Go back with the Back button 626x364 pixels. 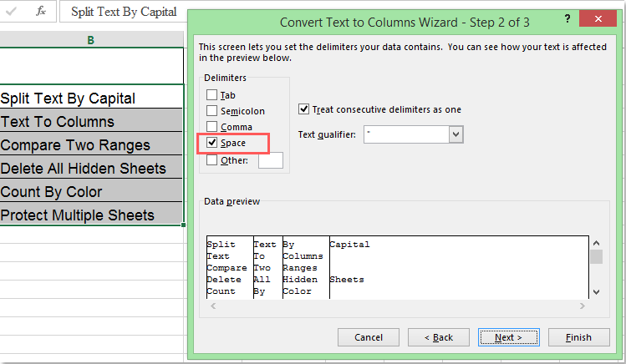tap(438, 337)
